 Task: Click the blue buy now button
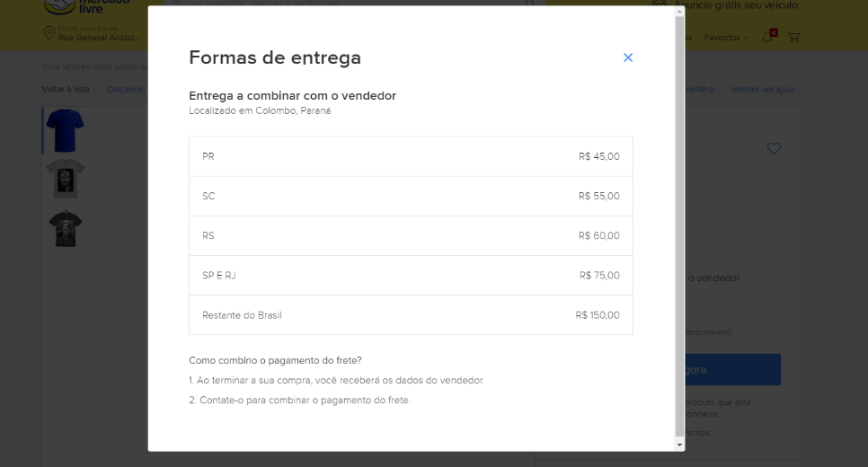click(732, 370)
